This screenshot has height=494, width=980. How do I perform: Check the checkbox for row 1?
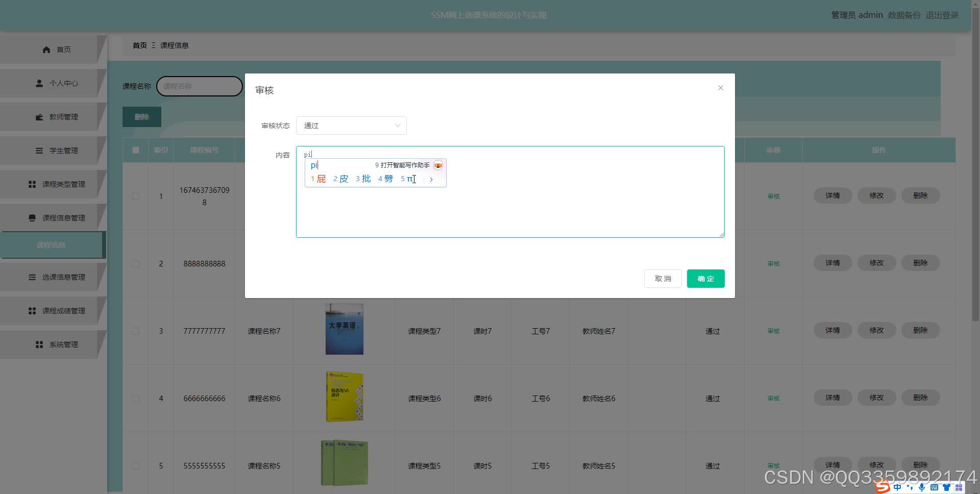click(136, 196)
